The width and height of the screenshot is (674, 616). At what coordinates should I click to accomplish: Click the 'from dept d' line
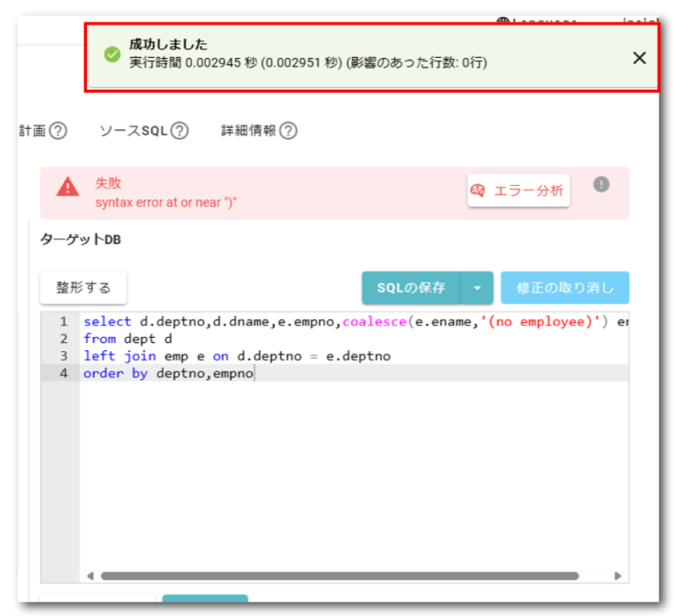tap(127, 339)
